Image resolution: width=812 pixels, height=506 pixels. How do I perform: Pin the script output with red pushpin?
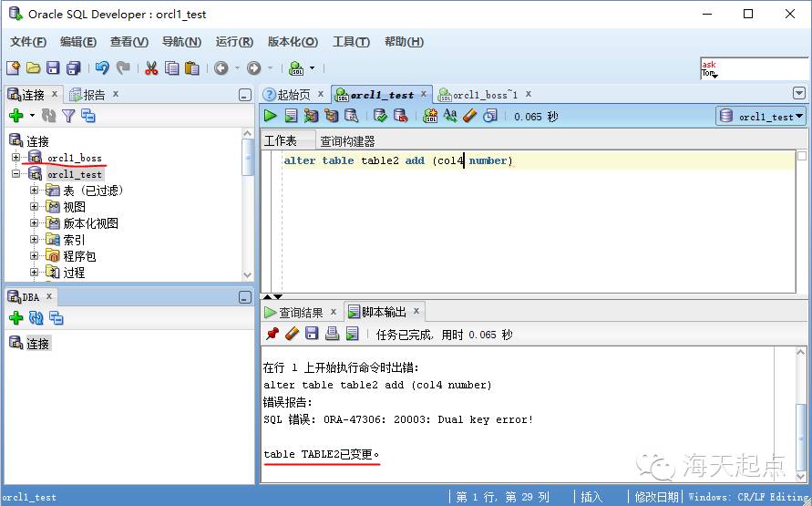pyautogui.click(x=272, y=334)
